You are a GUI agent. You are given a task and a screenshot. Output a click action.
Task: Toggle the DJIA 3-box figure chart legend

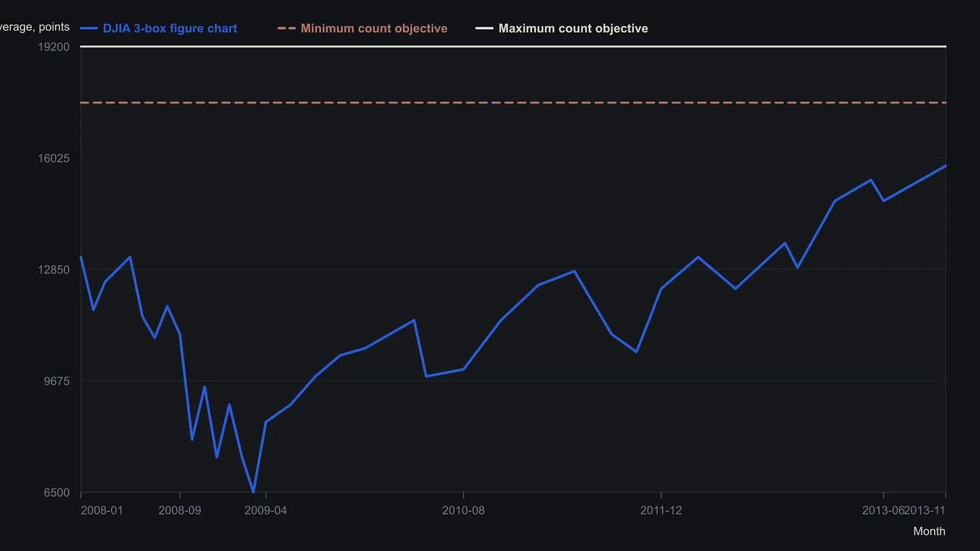click(x=159, y=28)
